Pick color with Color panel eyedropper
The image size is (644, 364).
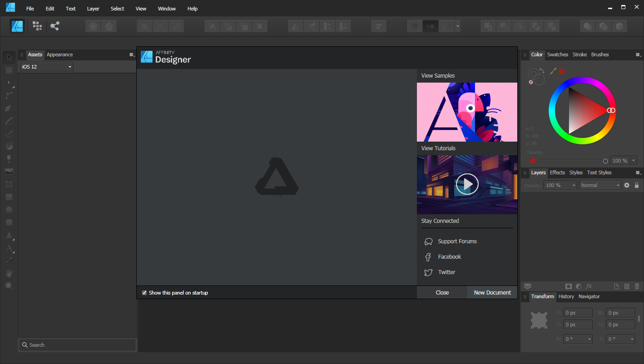tap(553, 71)
